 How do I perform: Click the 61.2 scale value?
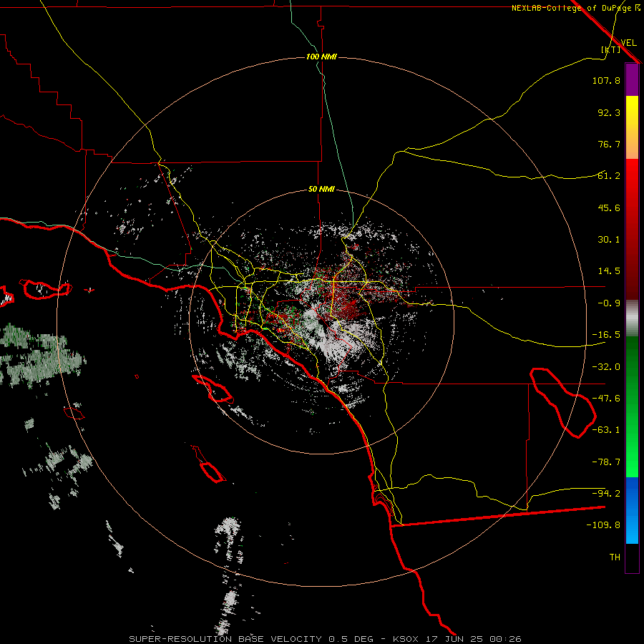pyautogui.click(x=609, y=176)
